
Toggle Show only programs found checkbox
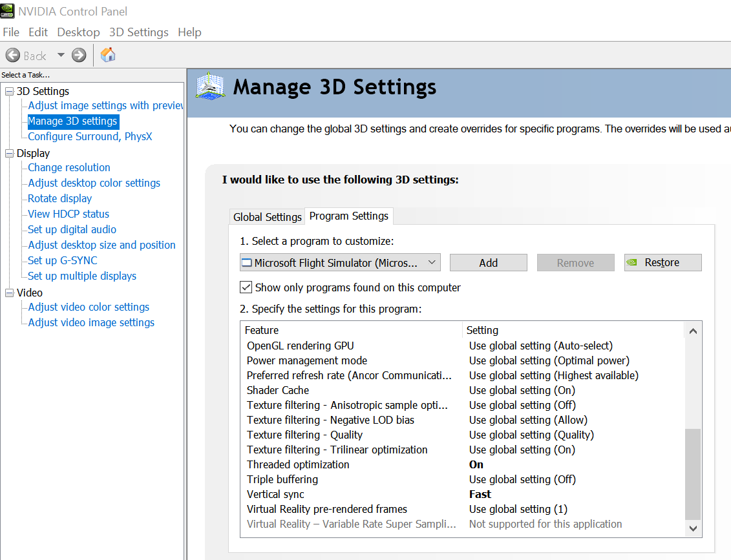[246, 287]
